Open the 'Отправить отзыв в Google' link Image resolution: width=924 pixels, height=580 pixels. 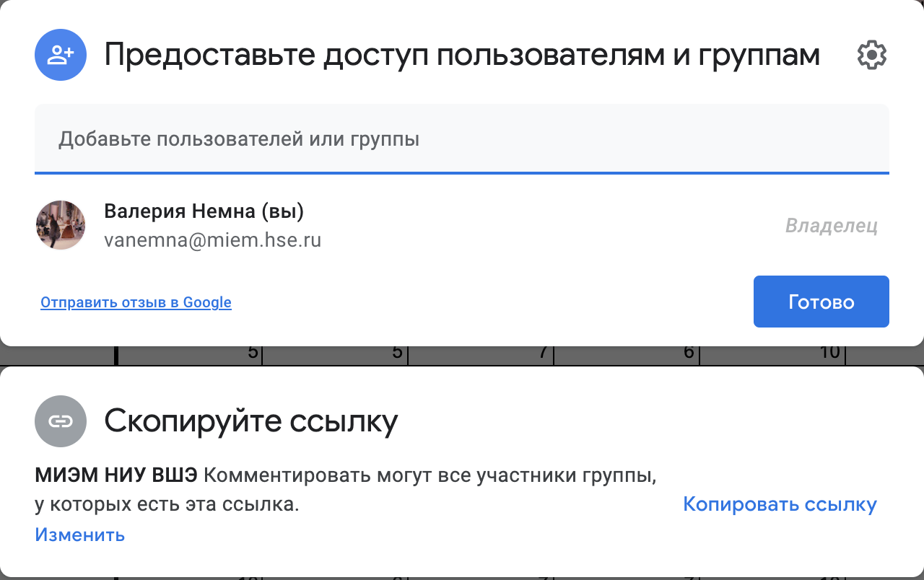tap(136, 302)
